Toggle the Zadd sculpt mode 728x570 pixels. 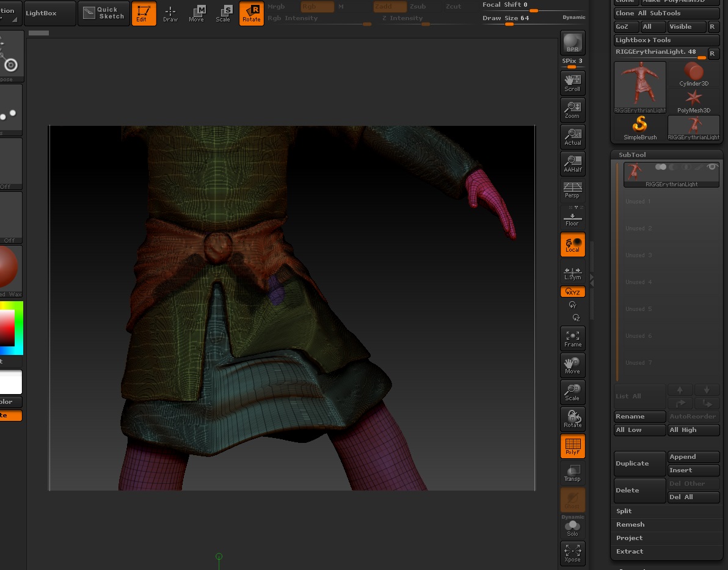click(390, 7)
